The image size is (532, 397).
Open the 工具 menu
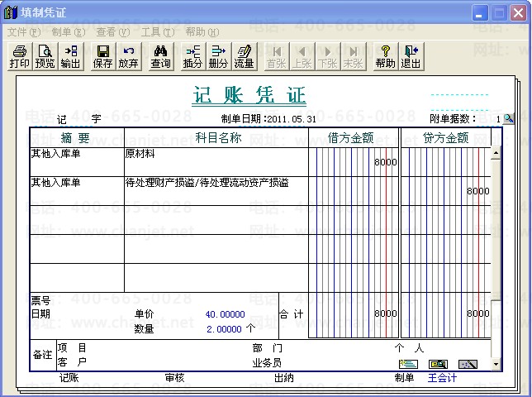[x=157, y=31]
